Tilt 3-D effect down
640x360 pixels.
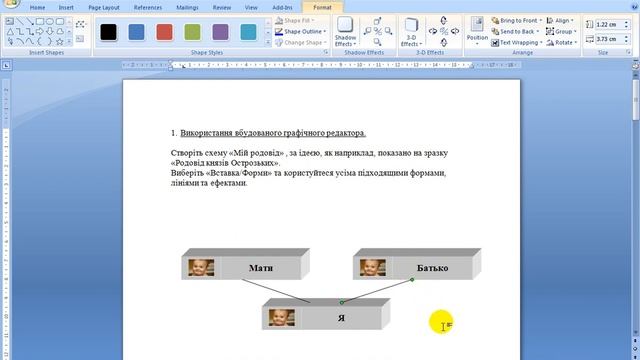[x=444, y=42]
